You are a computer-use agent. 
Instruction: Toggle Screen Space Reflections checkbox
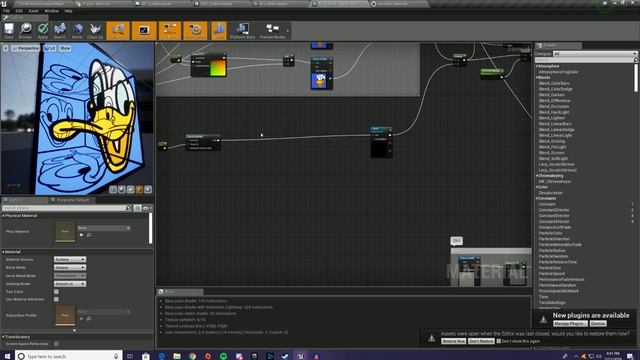(x=56, y=344)
